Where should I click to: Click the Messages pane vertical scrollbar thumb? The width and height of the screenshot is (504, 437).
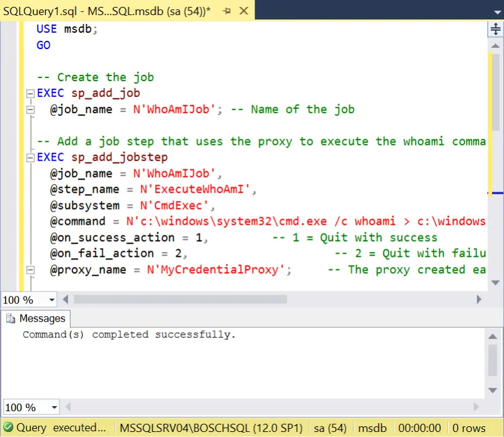point(493,360)
